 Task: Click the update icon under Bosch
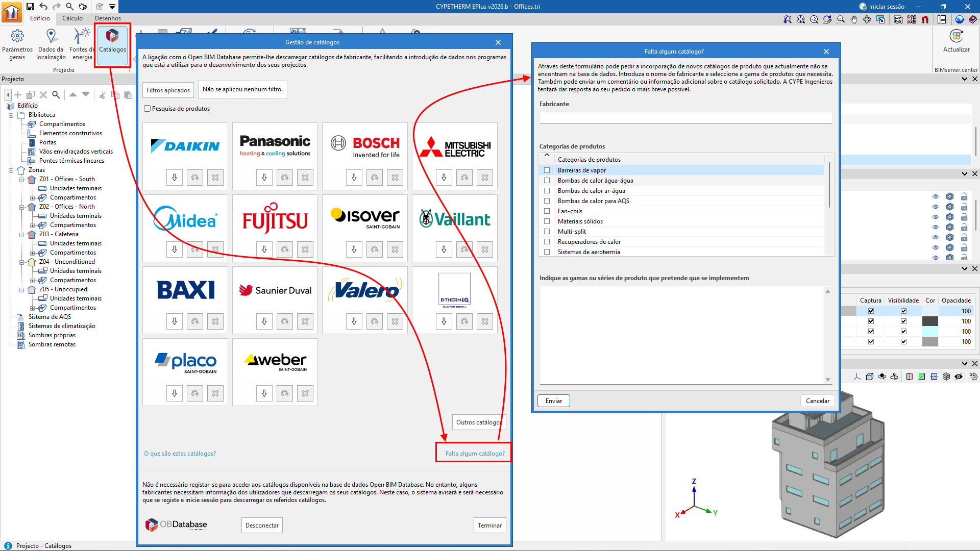[375, 178]
